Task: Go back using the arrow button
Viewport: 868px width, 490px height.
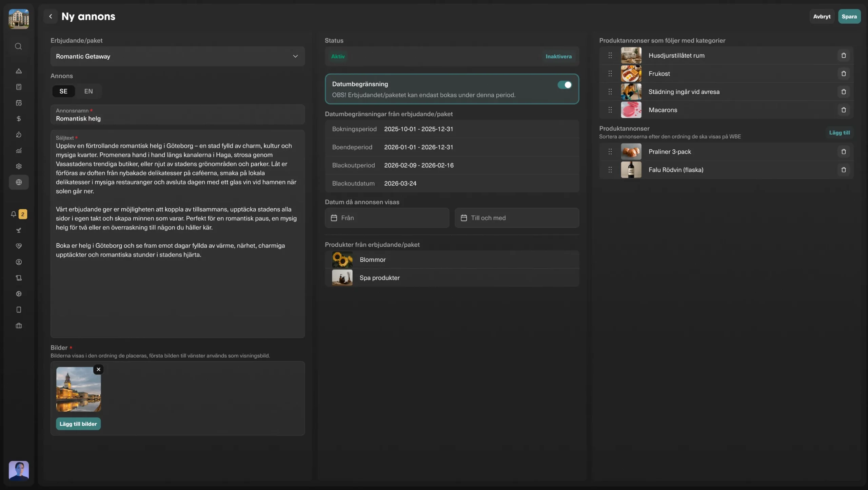Action: [x=51, y=16]
